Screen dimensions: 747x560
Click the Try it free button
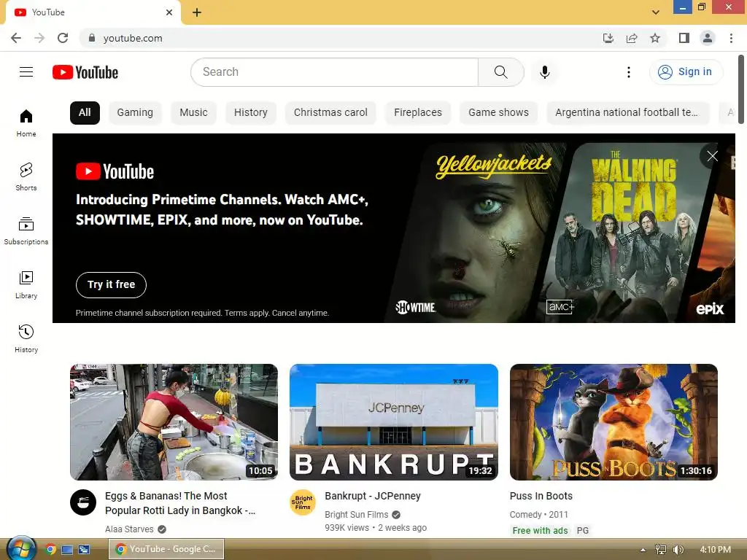coord(111,285)
